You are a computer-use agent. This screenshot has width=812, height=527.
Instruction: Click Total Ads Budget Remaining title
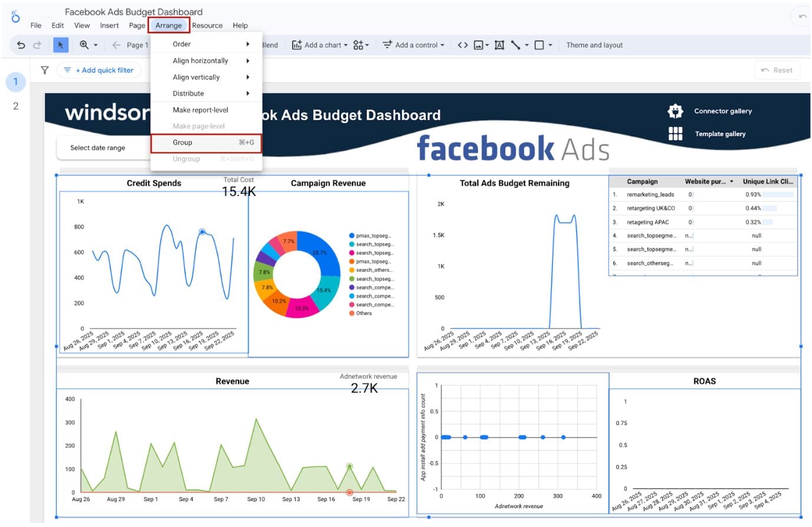coord(514,183)
